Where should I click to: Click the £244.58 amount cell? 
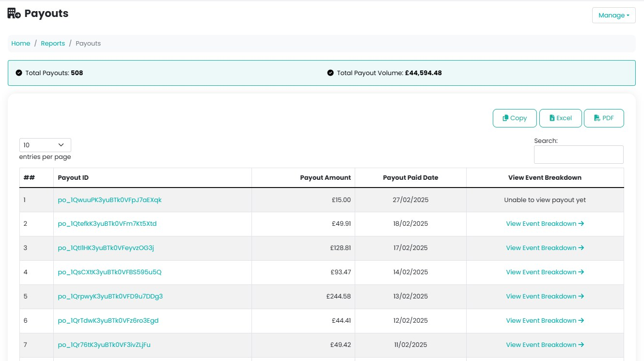(x=303, y=297)
